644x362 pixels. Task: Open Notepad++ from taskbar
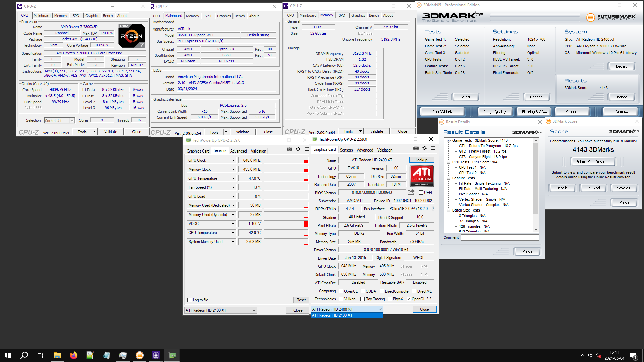pos(90,355)
